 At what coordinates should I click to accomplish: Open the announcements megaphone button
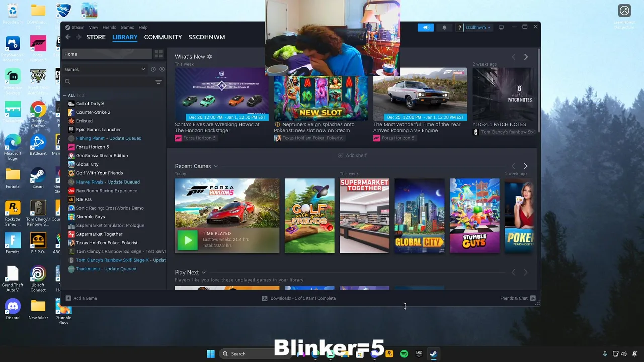click(426, 27)
